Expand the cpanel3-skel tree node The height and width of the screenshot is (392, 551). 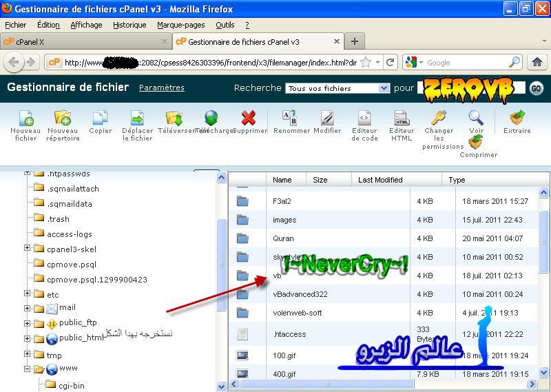pos(27,248)
